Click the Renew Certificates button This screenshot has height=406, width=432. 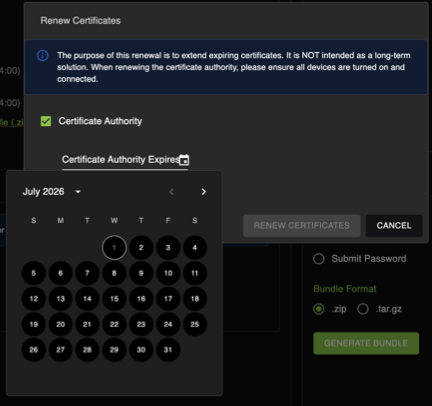click(302, 226)
